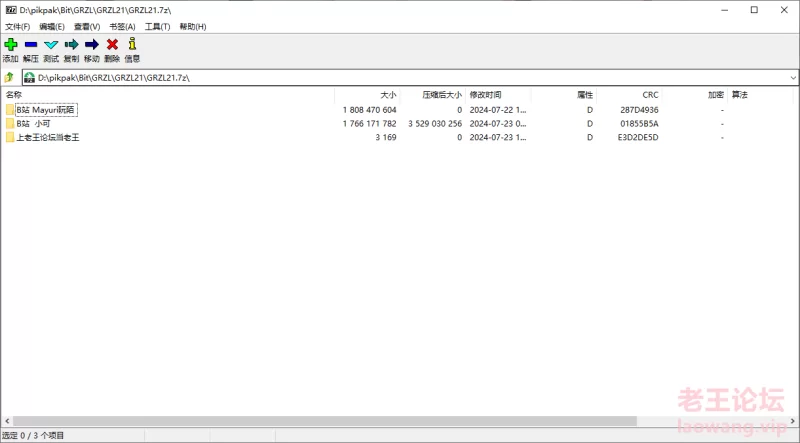The height and width of the screenshot is (443, 800).
Task: Open the 书签(A) menu
Action: click(x=122, y=27)
